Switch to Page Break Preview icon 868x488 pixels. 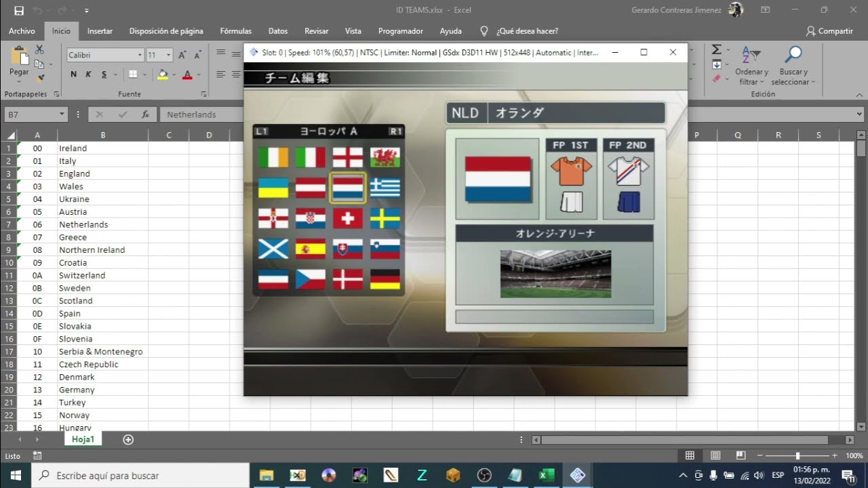741,455
